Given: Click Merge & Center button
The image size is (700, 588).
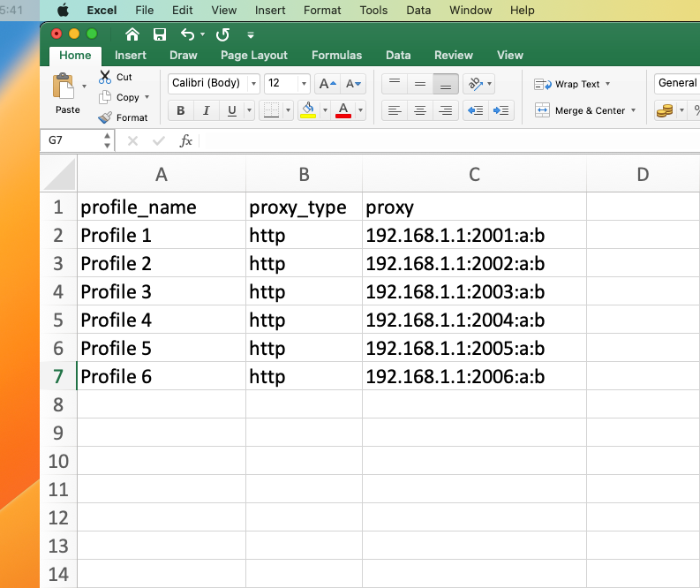Looking at the screenshot, I should point(580,110).
